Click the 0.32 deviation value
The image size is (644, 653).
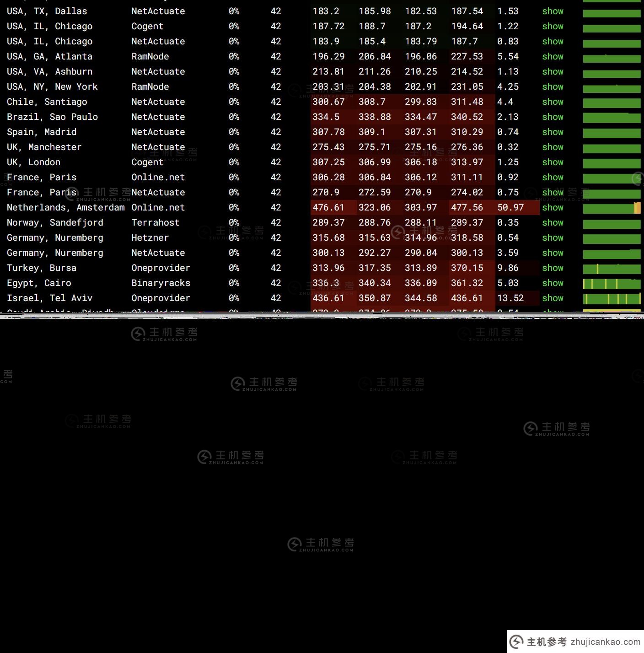click(508, 147)
